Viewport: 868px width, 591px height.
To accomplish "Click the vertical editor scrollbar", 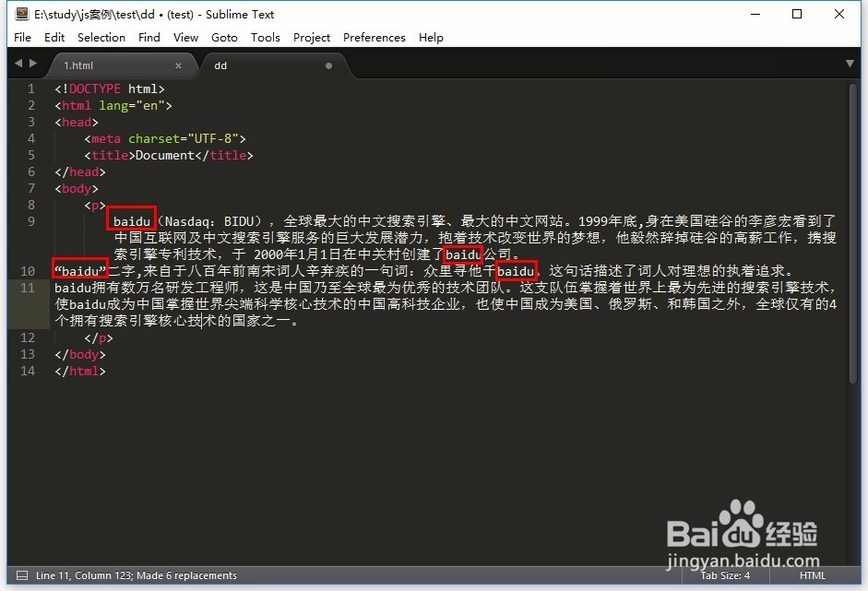I will click(852, 232).
